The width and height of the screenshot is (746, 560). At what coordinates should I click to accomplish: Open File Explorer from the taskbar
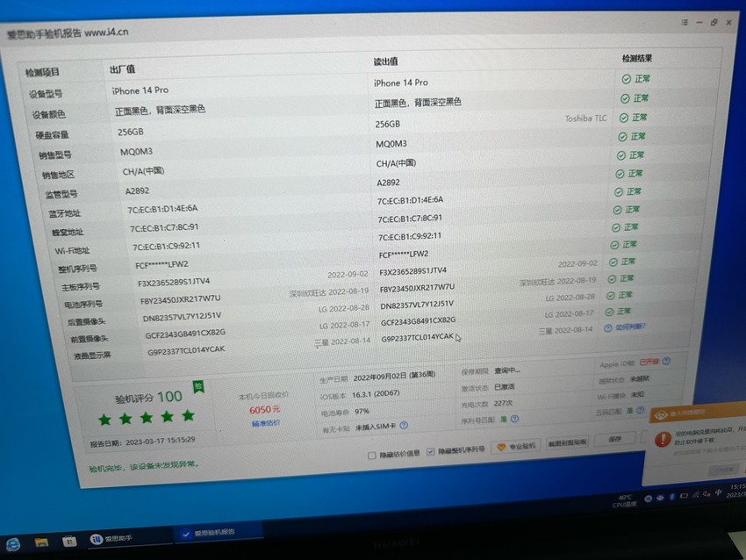tap(41, 542)
